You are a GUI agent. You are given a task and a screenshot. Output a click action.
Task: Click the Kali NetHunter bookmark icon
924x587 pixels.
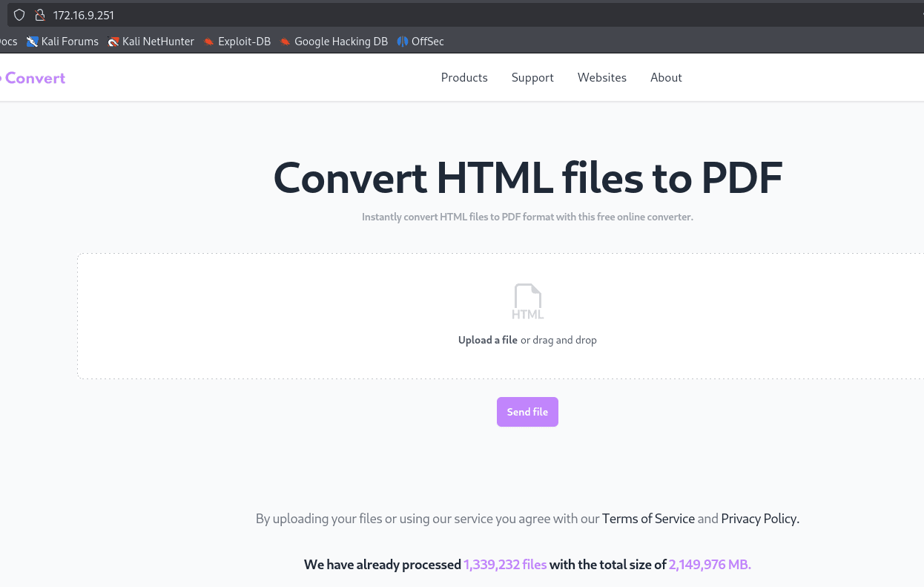[113, 42]
